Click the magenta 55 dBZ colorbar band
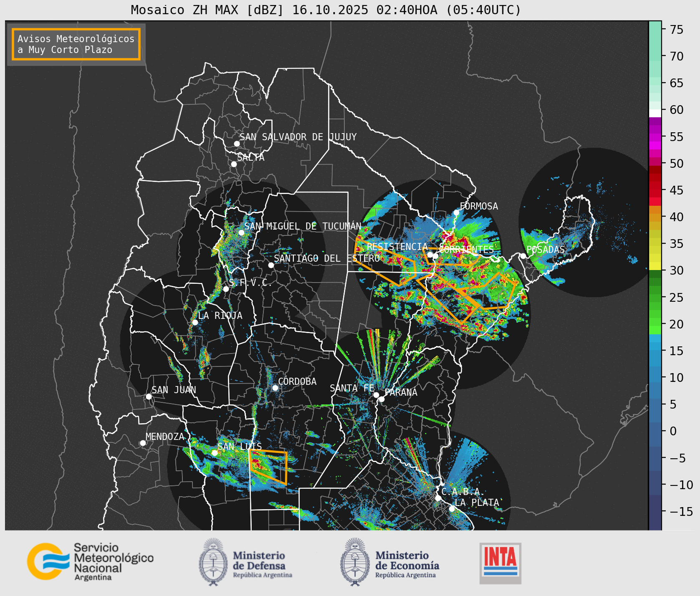Screen dimensions: 700x596 [x=655, y=138]
